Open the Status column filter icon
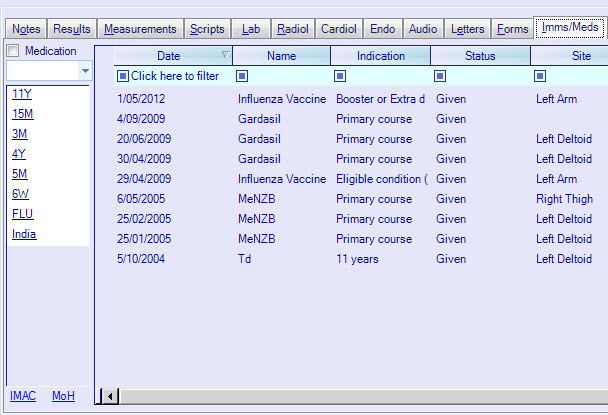 (440, 76)
